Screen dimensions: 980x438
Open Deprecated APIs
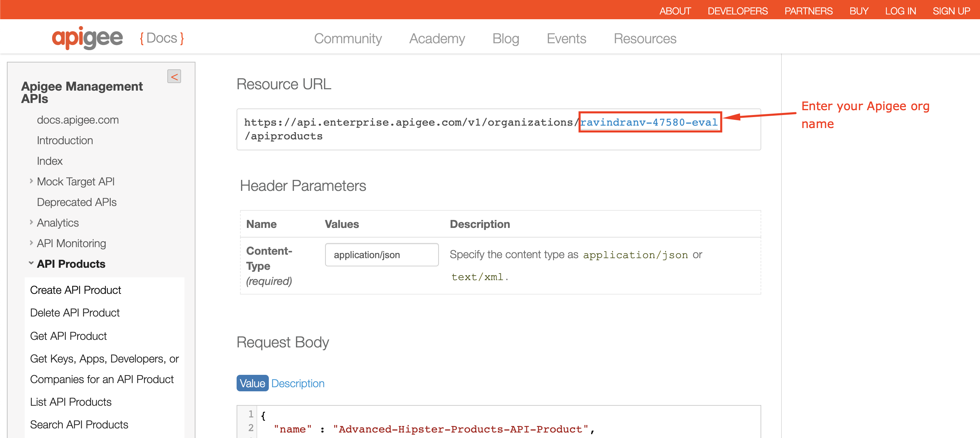pos(76,202)
